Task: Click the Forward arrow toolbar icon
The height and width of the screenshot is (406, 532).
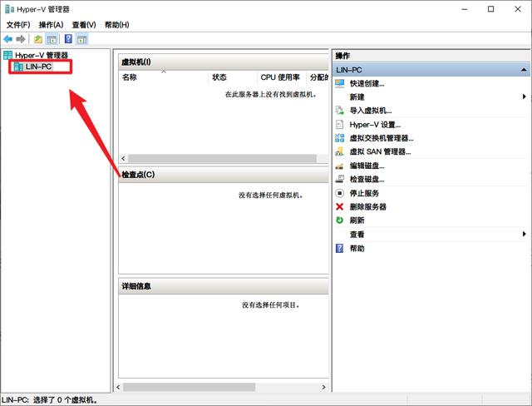Action: pyautogui.click(x=21, y=39)
